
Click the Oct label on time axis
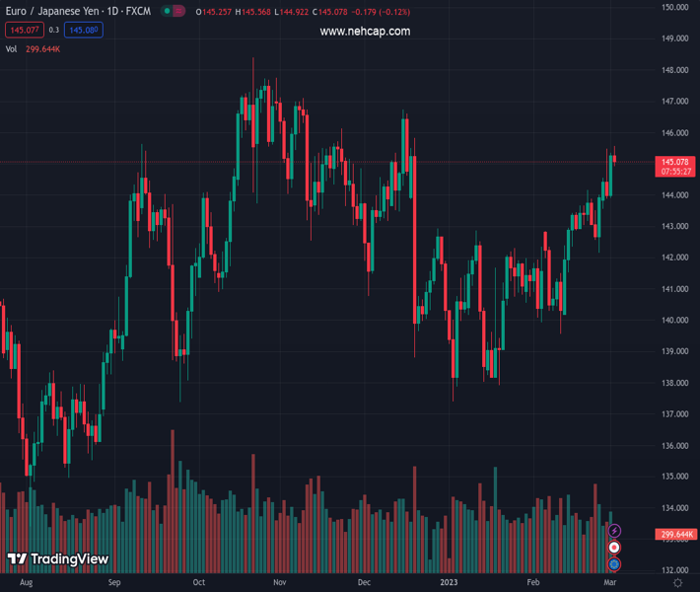198,583
